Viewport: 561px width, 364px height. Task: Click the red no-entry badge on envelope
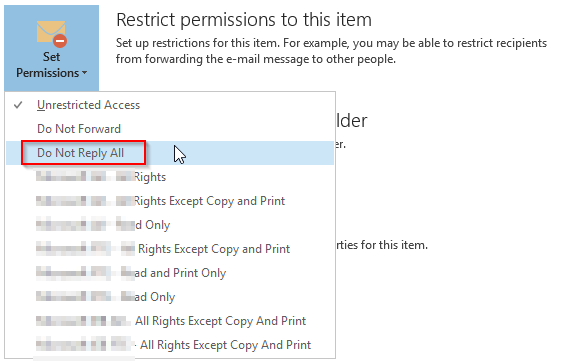60,41
